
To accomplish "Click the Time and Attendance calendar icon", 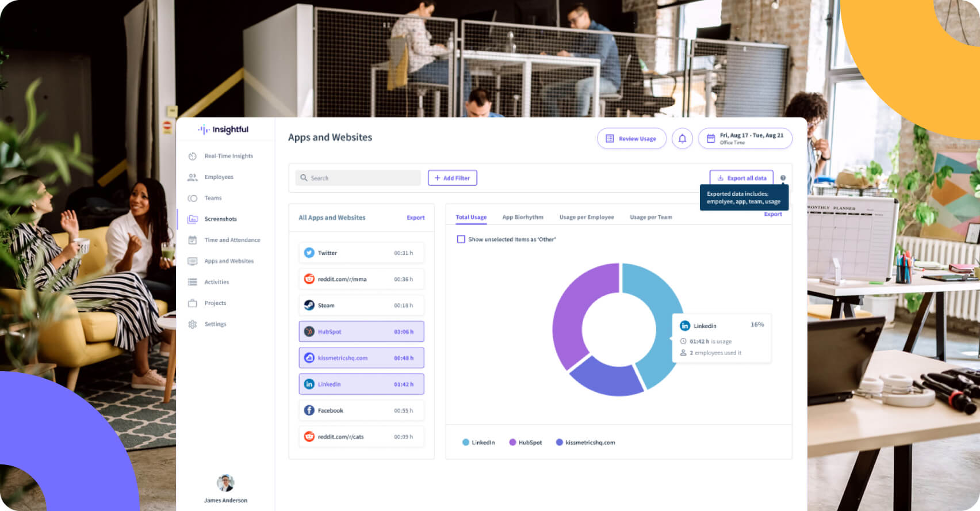I will pyautogui.click(x=193, y=240).
